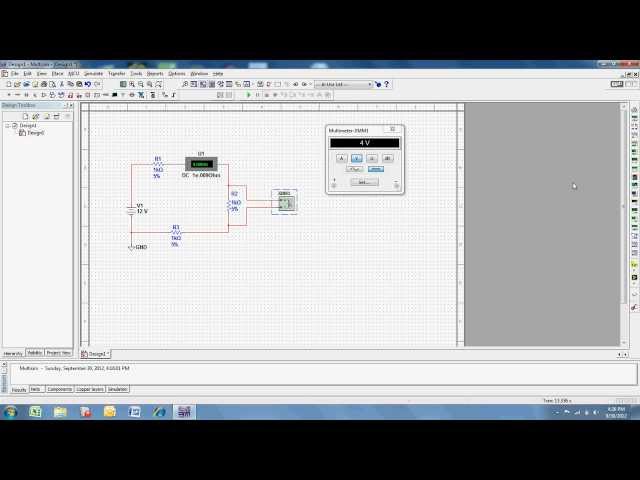
Task: Open the Transfer menu
Action: [x=117, y=74]
